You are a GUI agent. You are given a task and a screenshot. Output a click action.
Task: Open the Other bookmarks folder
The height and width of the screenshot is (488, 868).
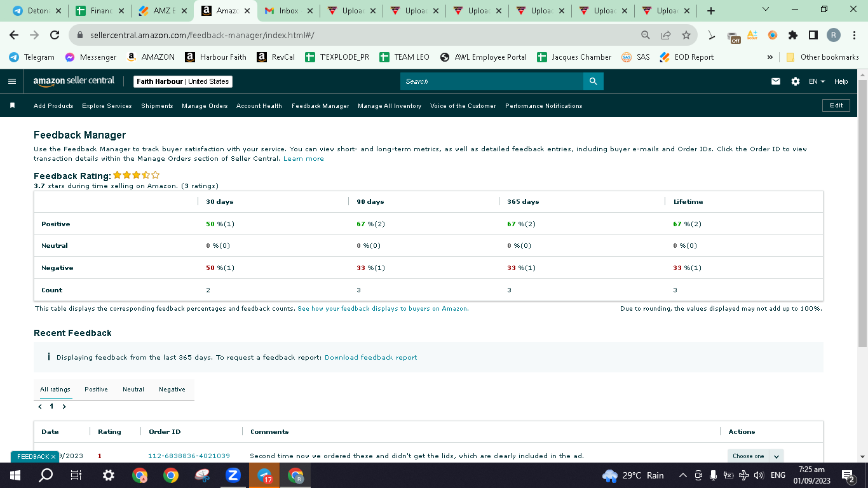(x=822, y=57)
